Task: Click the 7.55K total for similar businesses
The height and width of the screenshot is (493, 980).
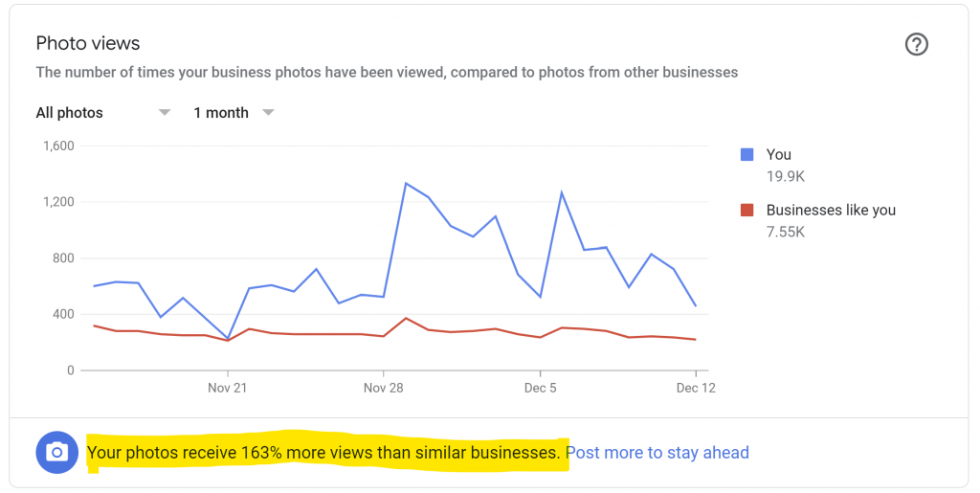Action: click(788, 232)
